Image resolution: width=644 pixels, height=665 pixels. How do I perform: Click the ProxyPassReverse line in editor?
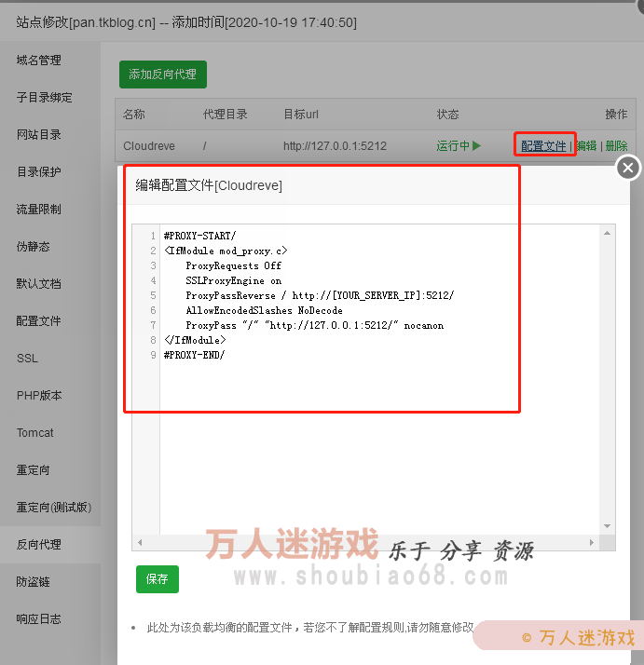click(320, 295)
